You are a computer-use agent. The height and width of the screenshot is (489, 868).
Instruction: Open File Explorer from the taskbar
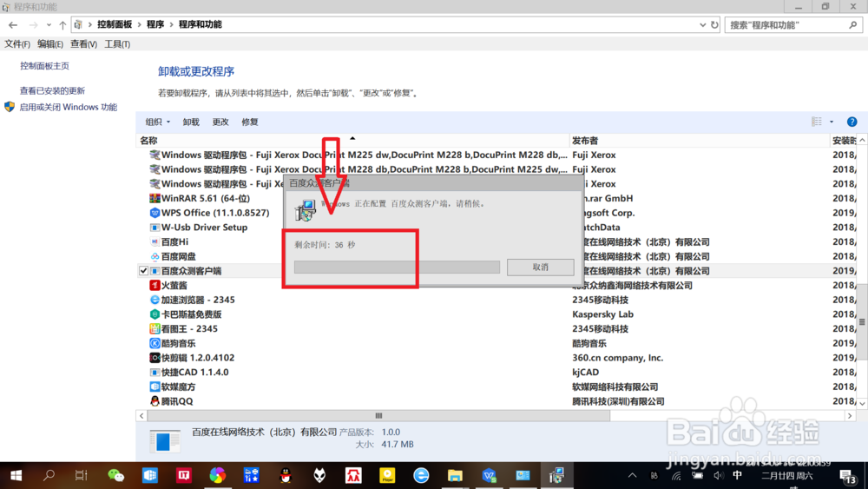[455, 475]
